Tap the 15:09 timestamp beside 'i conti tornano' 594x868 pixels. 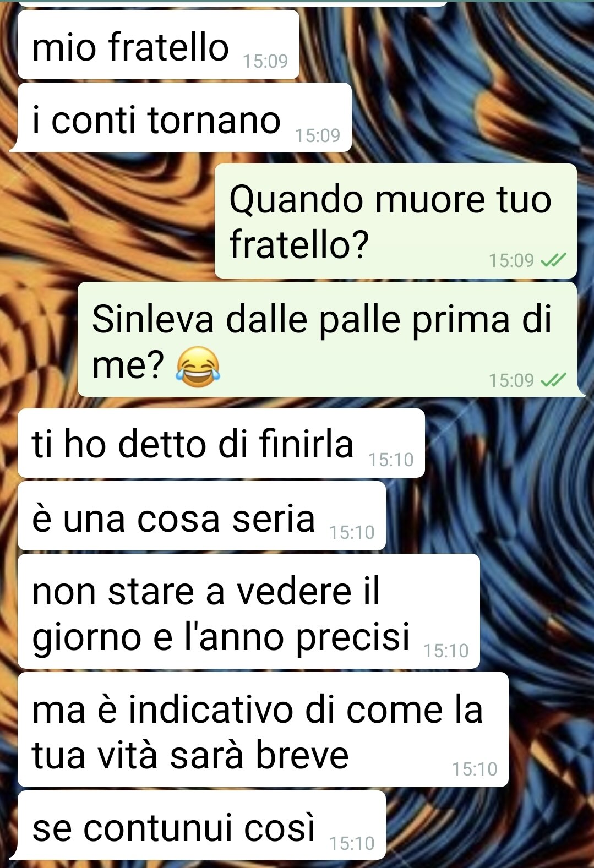click(318, 135)
